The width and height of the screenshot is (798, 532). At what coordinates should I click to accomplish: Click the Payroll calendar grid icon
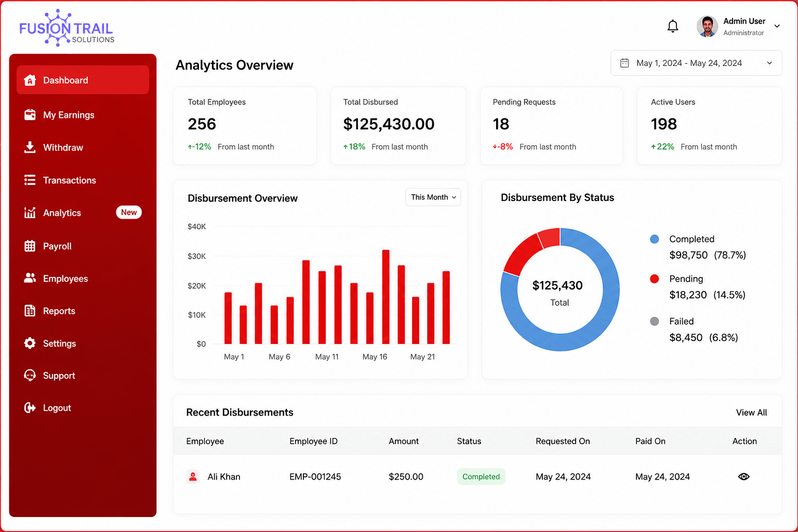(30, 246)
